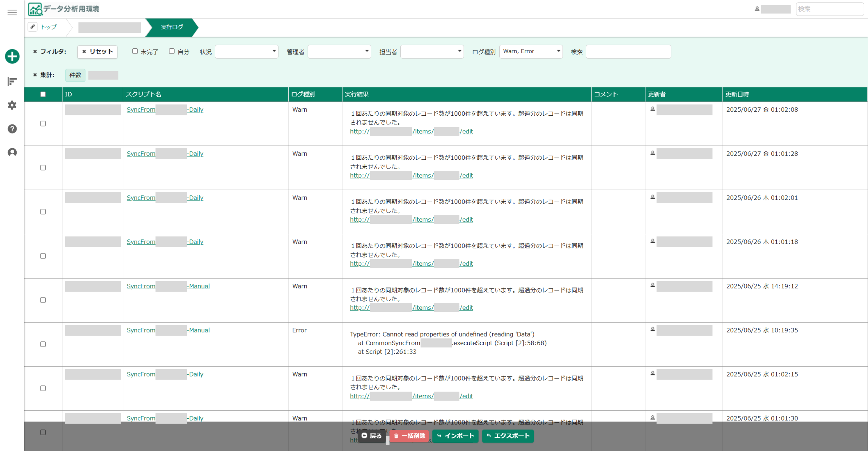Go to トップ breadcrumb
Screen dimensions: 868x451
[x=49, y=27]
